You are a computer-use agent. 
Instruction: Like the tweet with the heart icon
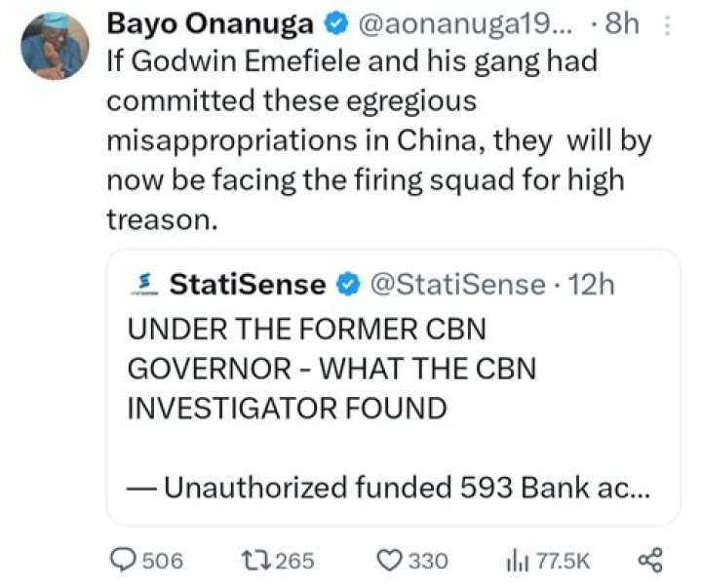click(x=390, y=560)
